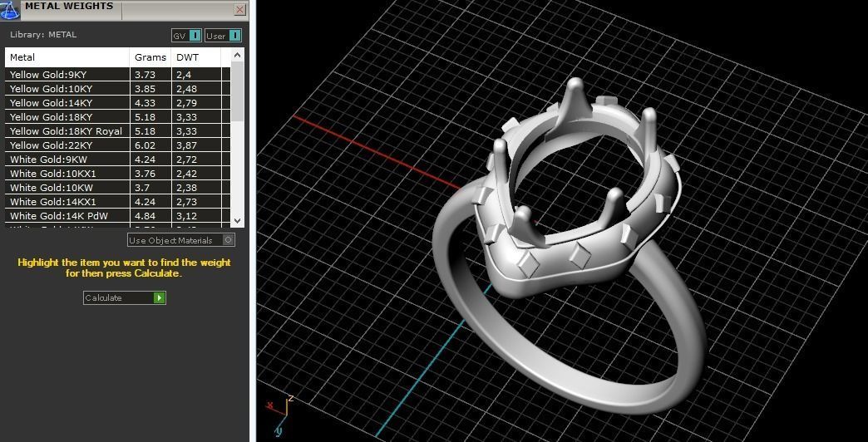Select the White Gold:10KW row

coord(117,188)
